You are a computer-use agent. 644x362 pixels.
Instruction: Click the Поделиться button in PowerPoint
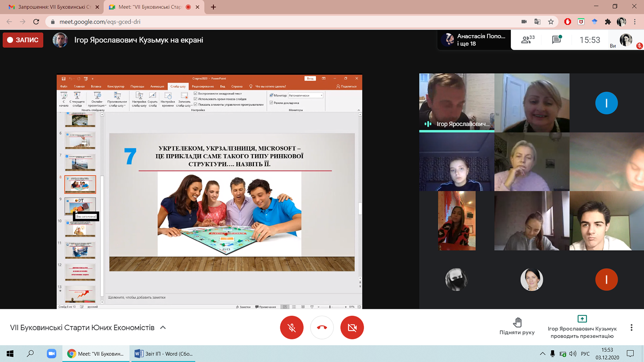(x=347, y=86)
